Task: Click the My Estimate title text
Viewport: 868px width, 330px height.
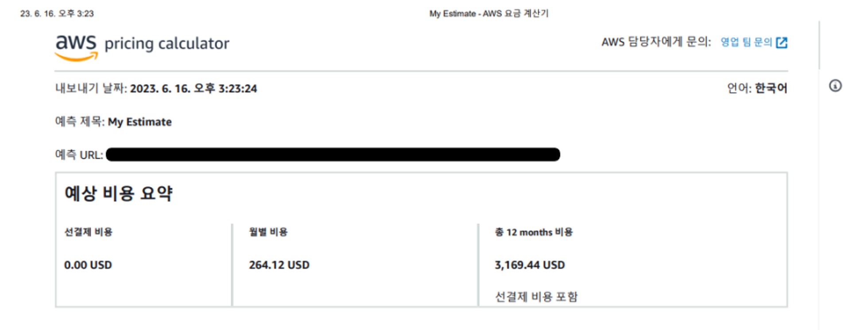Action: 140,122
